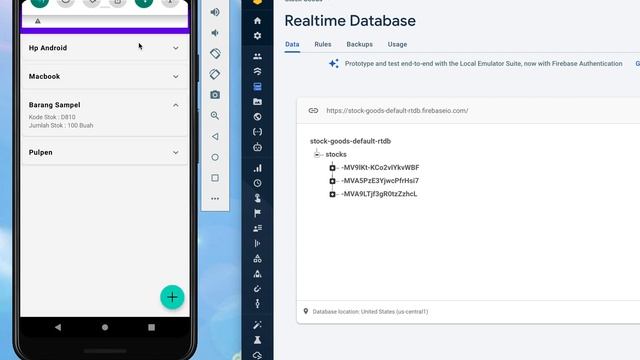This screenshot has height=360, width=640.
Task: Click the emulator volume down icon
Action: click(x=215, y=33)
